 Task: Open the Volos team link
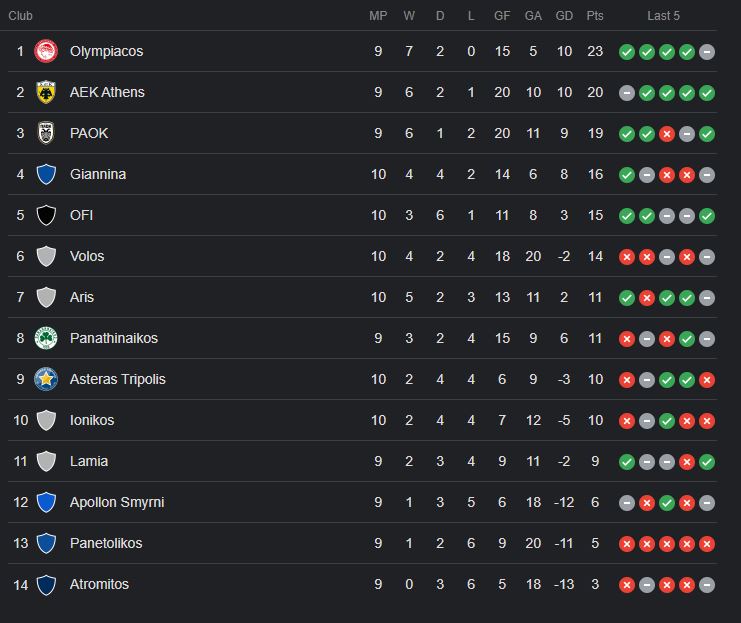(x=87, y=256)
